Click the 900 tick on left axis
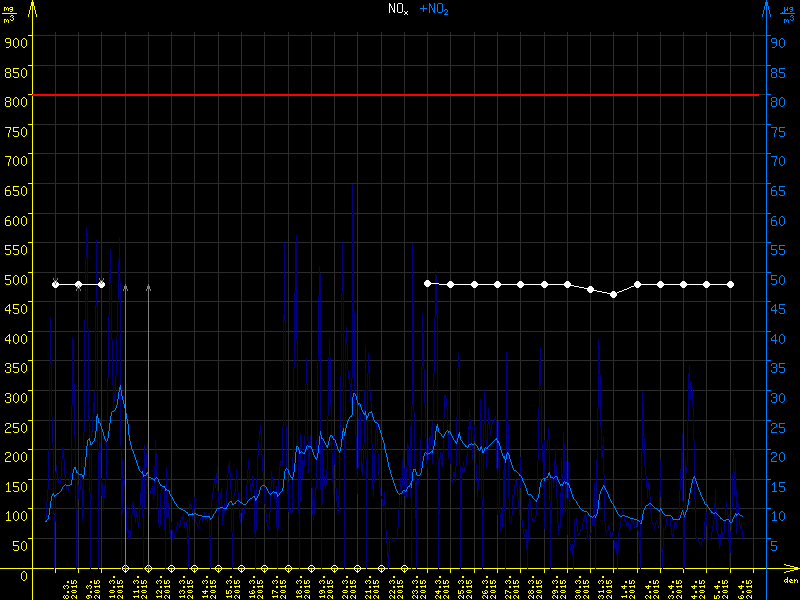Viewport: 800px width, 600px height. pos(15,41)
